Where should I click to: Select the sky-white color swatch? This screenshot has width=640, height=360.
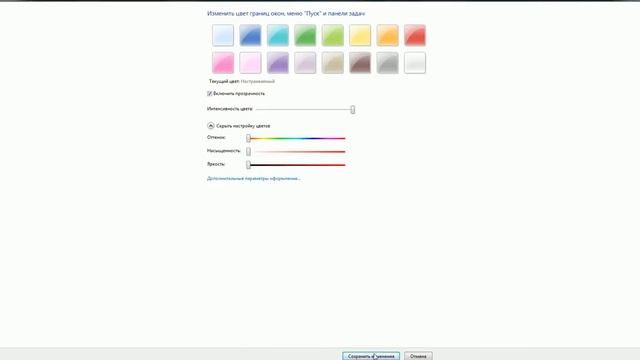(x=223, y=35)
